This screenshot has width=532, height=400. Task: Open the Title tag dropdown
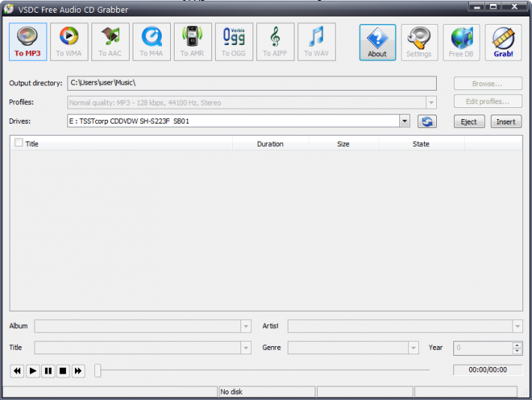tap(246, 348)
